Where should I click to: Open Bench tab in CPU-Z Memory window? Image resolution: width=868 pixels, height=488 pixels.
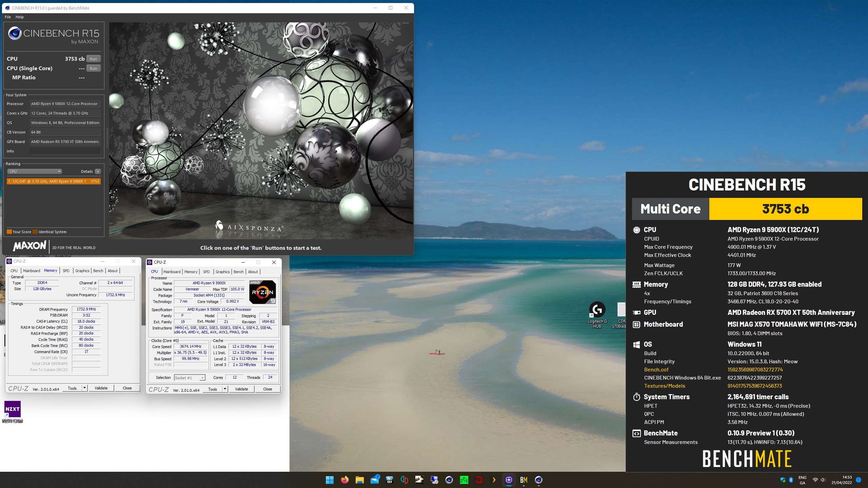(x=98, y=271)
